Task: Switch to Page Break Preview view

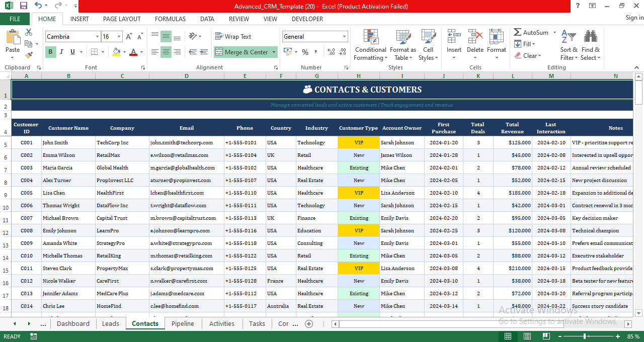Action: (546, 336)
